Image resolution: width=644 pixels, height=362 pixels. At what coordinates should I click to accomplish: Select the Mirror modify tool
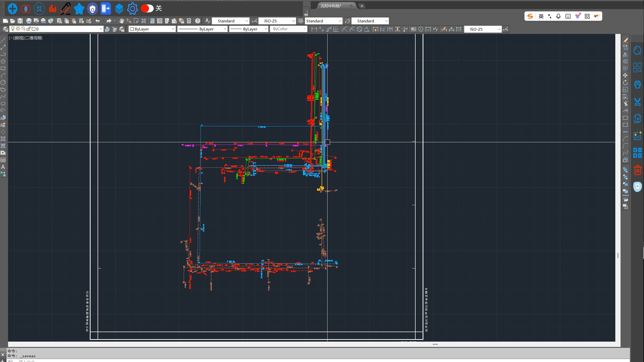pyautogui.click(x=625, y=54)
